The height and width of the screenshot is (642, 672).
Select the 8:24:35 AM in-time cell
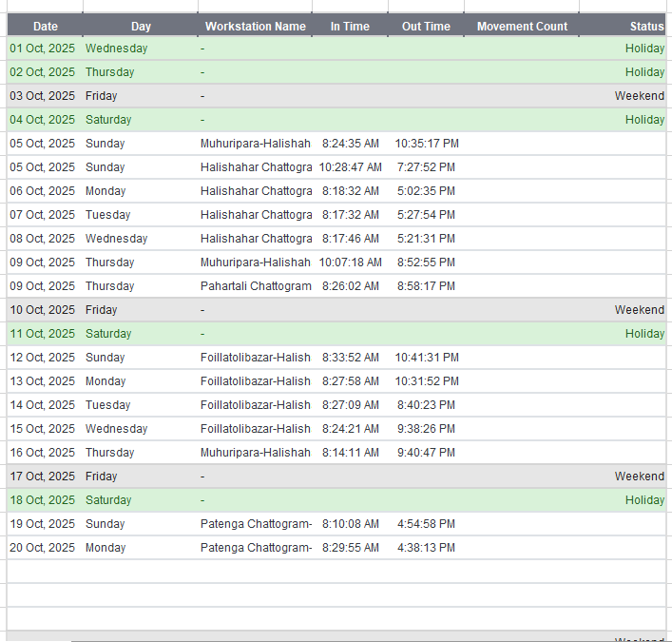tap(350, 144)
